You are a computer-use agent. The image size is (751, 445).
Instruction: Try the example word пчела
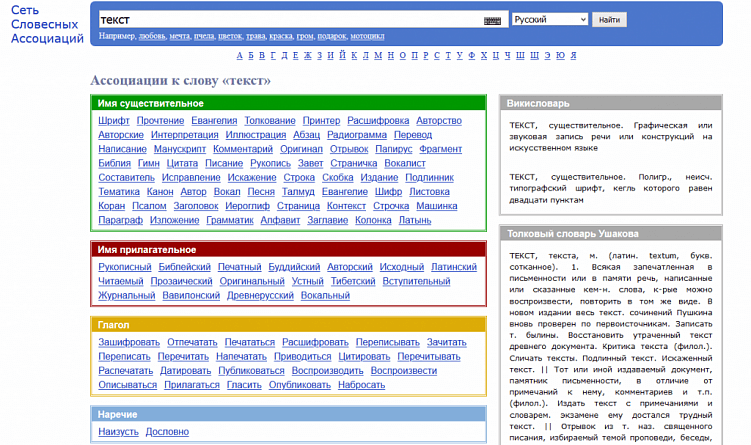204,36
